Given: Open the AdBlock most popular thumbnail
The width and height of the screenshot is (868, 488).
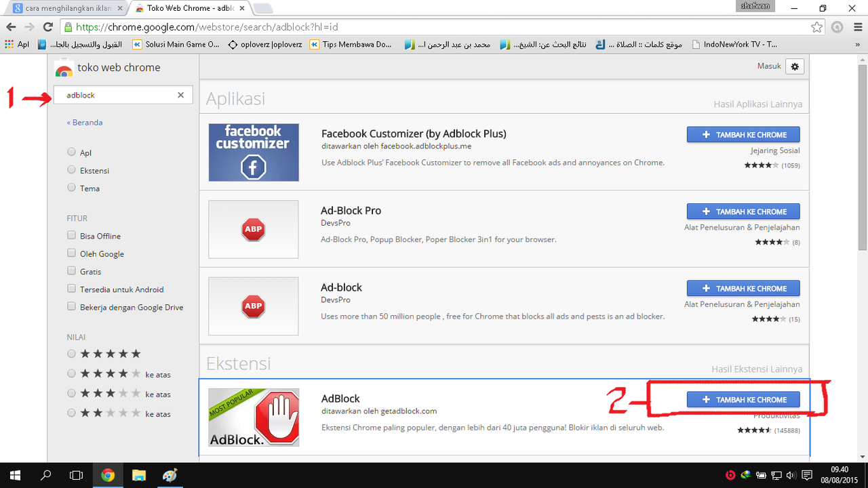Looking at the screenshot, I should (x=254, y=417).
